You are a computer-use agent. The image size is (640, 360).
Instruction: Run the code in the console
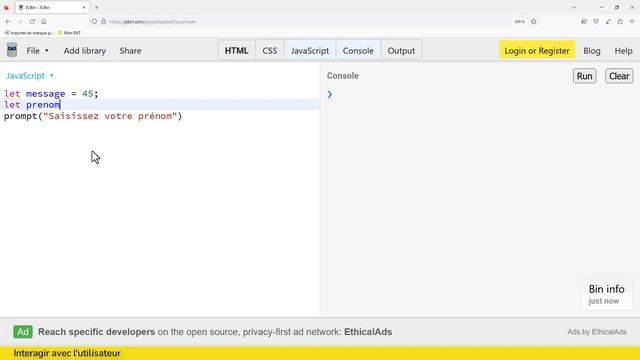(584, 76)
